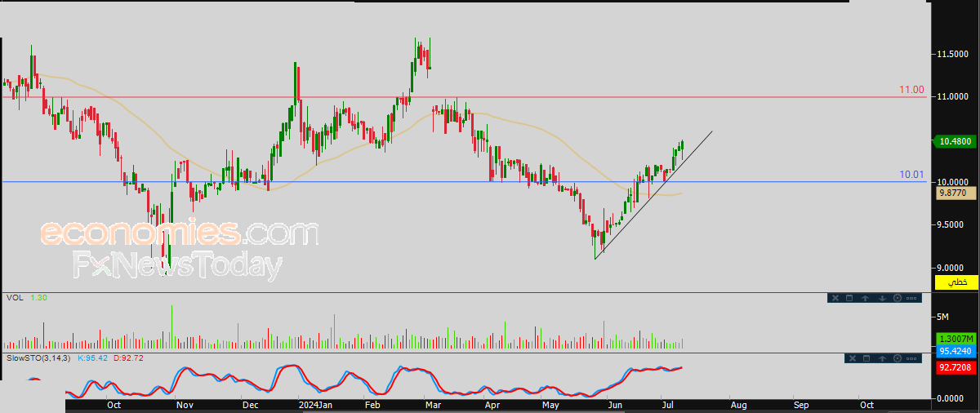The height and width of the screenshot is (413, 980).
Task: Open more options for SlowSTO panel
Action: 913,358
